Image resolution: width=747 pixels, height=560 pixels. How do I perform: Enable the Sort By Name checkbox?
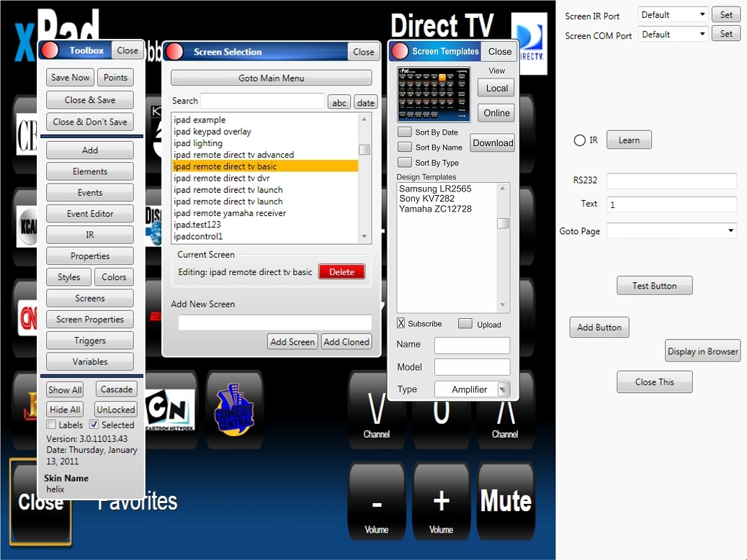pos(405,147)
